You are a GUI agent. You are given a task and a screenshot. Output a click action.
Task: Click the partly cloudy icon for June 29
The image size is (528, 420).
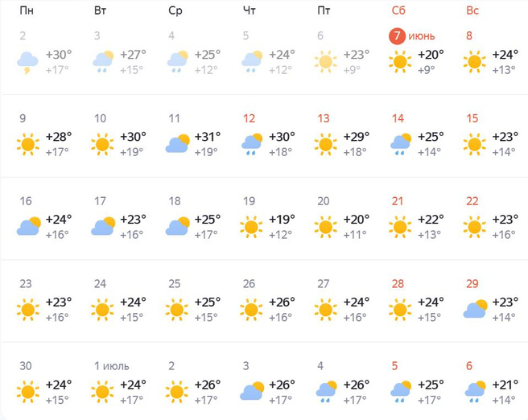(x=474, y=309)
